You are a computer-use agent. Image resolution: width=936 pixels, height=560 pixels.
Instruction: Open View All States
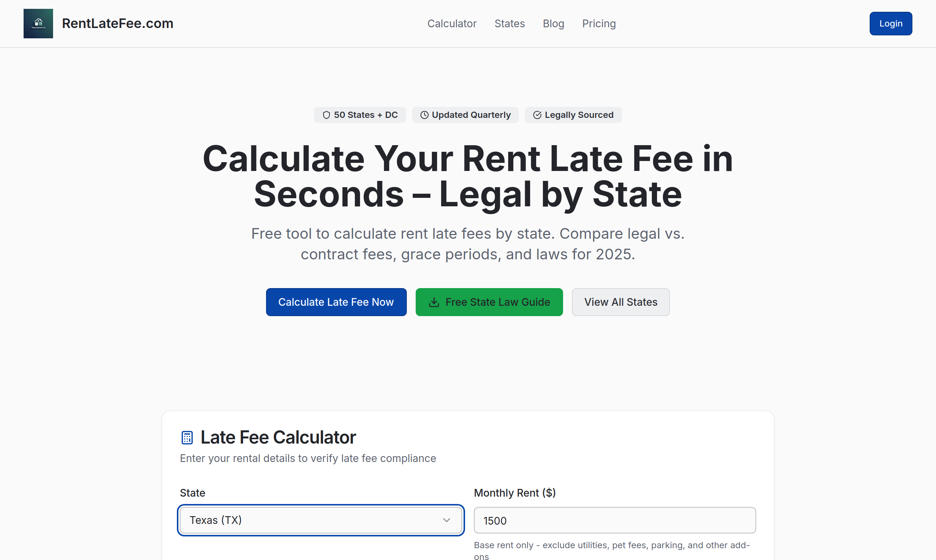click(621, 302)
